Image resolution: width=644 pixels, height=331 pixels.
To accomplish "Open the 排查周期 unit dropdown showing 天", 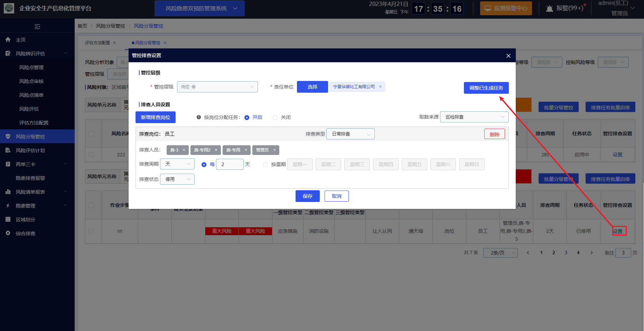I will [x=177, y=164].
